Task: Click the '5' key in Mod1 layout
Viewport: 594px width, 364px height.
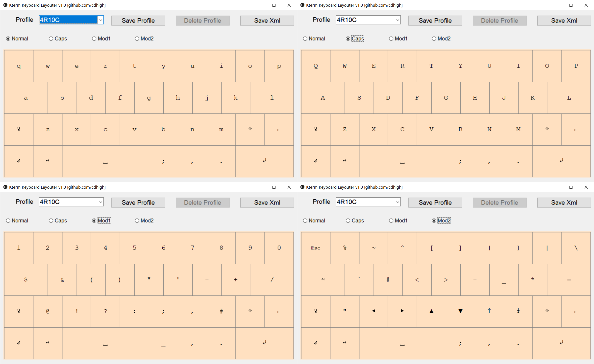Action: click(134, 248)
